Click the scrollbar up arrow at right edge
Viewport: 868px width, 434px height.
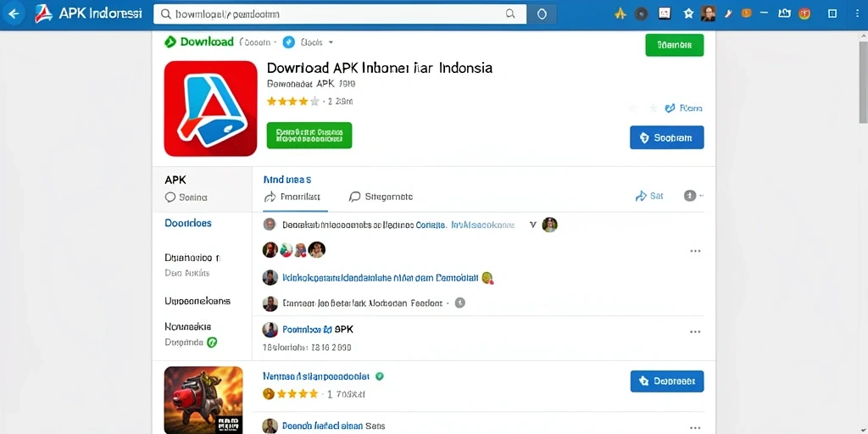[x=863, y=34]
